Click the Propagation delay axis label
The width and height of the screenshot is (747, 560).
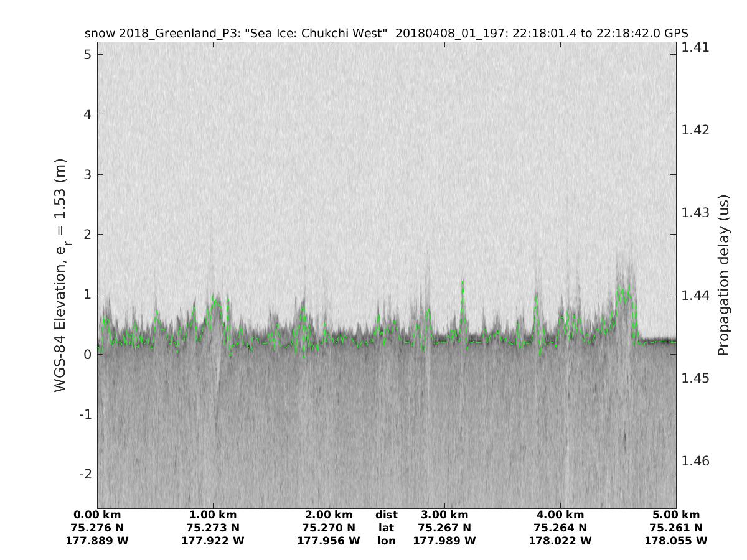(723, 275)
